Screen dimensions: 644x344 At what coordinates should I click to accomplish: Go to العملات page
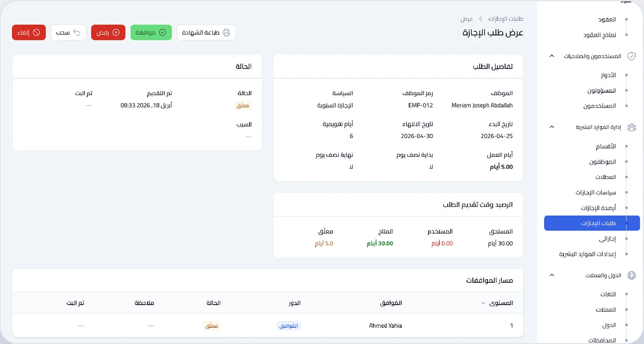(606, 310)
